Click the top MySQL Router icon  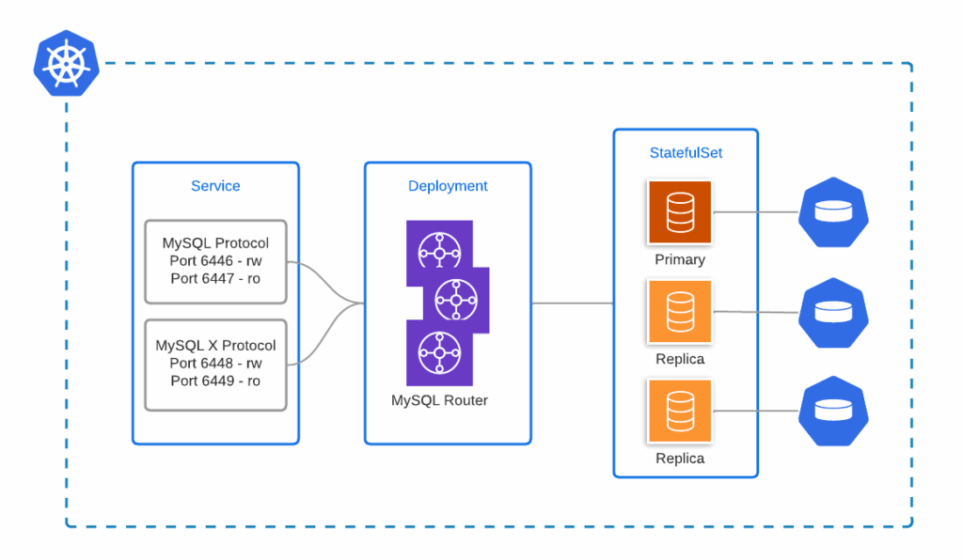[439, 250]
